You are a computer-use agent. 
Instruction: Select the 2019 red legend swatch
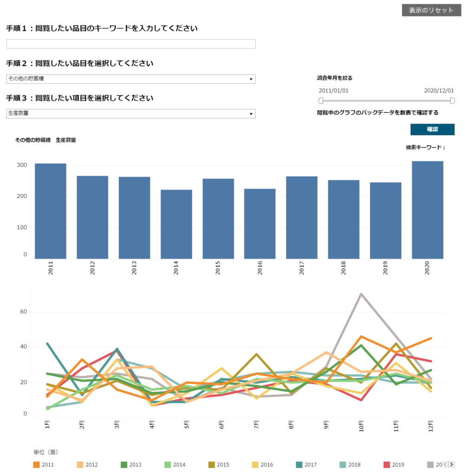(x=386, y=464)
